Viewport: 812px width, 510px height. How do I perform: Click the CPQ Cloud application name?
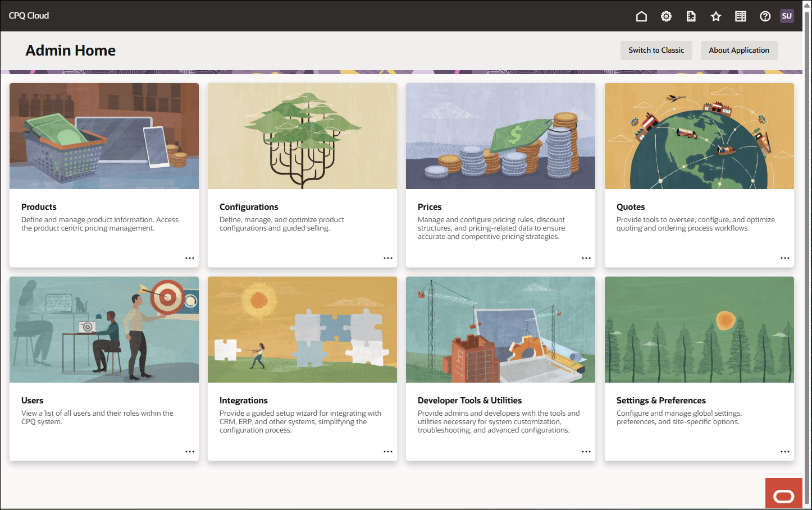29,16
